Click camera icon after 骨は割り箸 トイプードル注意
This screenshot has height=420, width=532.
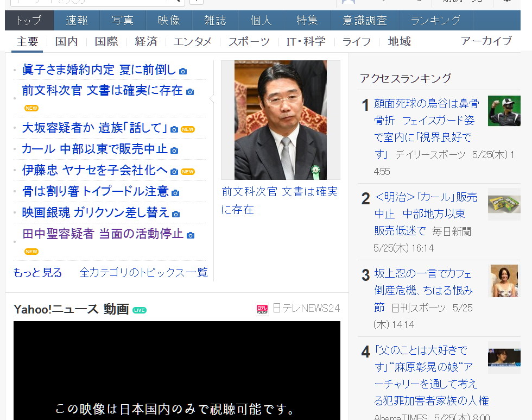pos(175,193)
